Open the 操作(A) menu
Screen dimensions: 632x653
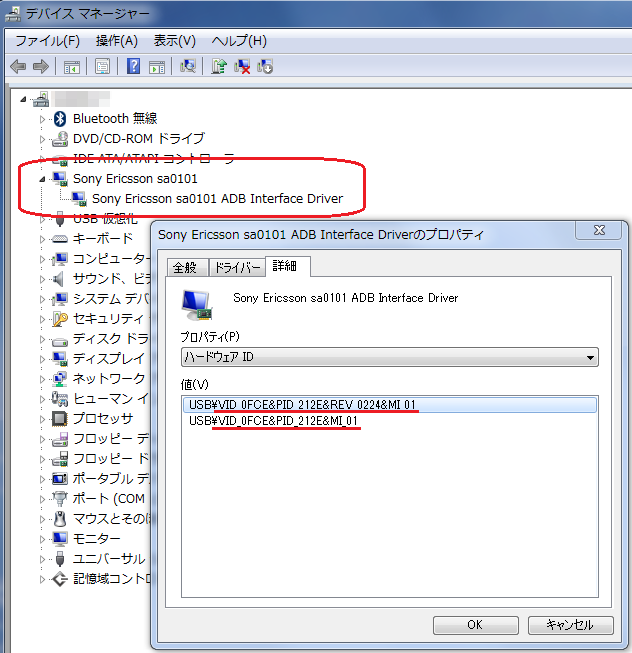[x=117, y=41]
